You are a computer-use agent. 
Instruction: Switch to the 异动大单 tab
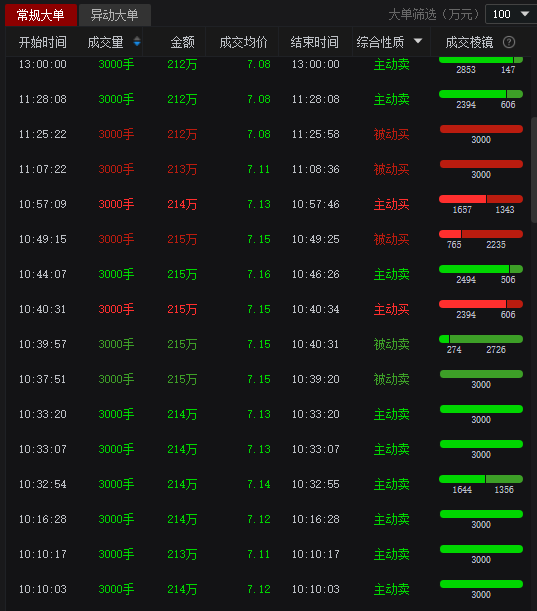pos(115,15)
